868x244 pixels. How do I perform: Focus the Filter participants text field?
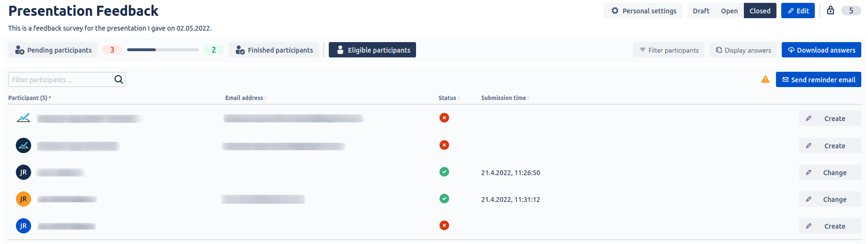pyautogui.click(x=60, y=79)
